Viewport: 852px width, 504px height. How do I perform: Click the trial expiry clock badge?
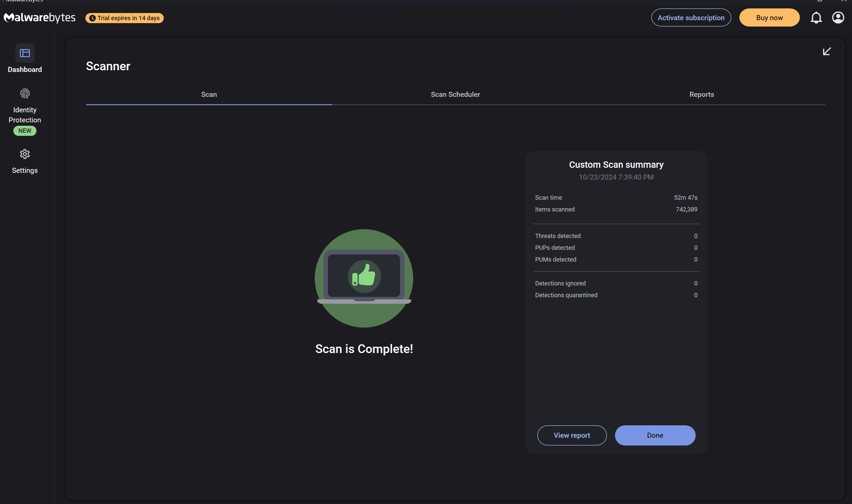124,18
